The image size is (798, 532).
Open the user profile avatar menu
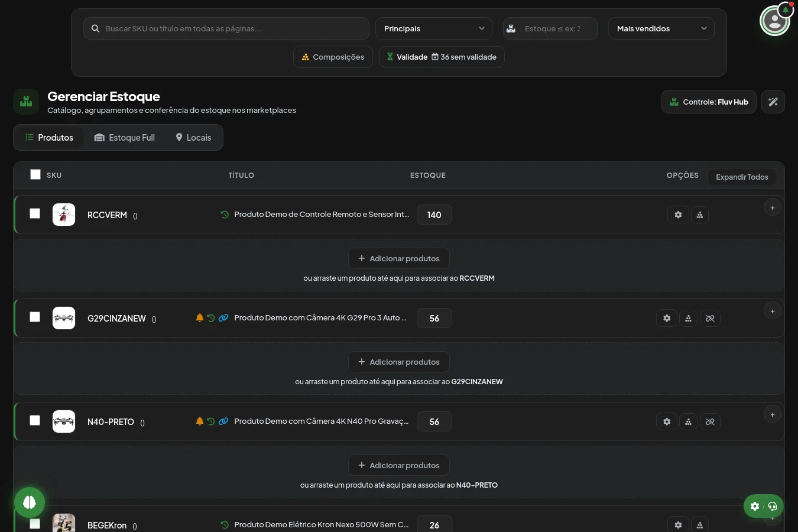pos(775,21)
